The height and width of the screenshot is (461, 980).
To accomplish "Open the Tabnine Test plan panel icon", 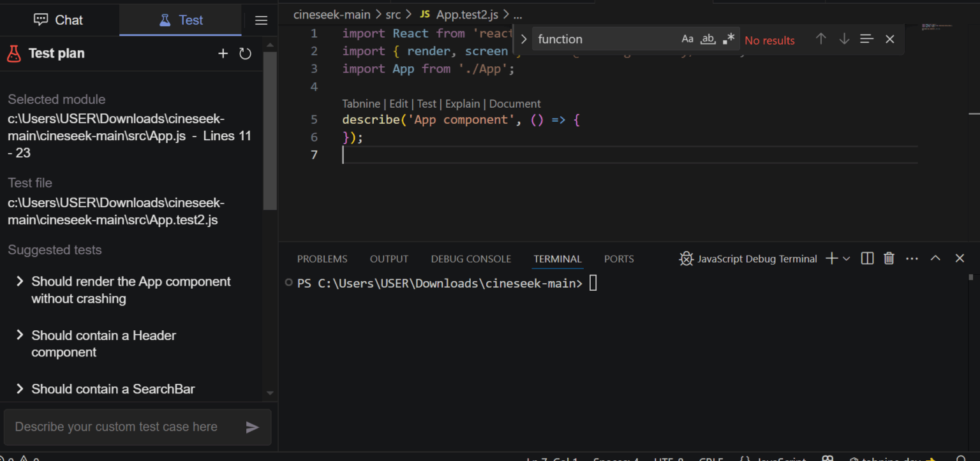I will point(14,53).
